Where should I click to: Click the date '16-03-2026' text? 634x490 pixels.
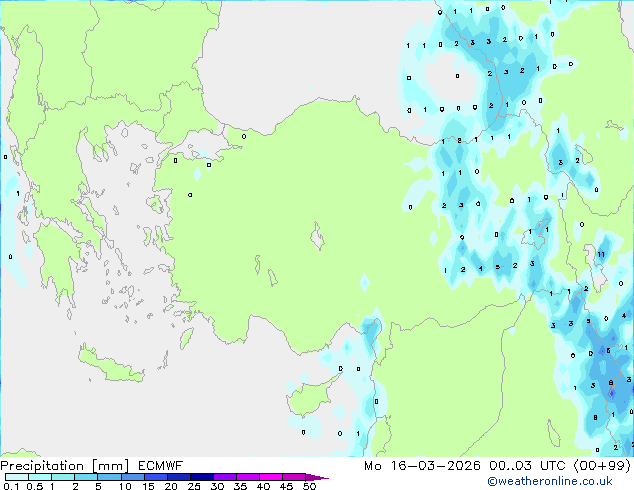point(435,466)
